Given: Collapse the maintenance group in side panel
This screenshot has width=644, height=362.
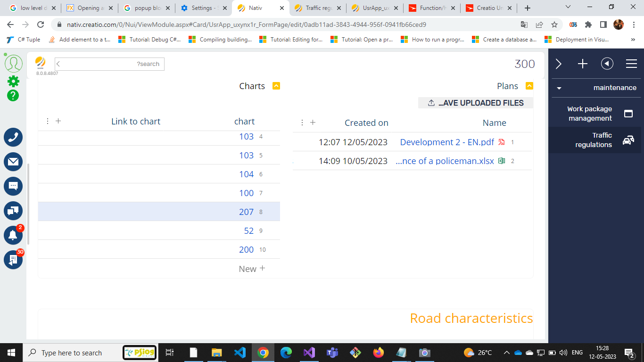Looking at the screenshot, I should pos(559,88).
